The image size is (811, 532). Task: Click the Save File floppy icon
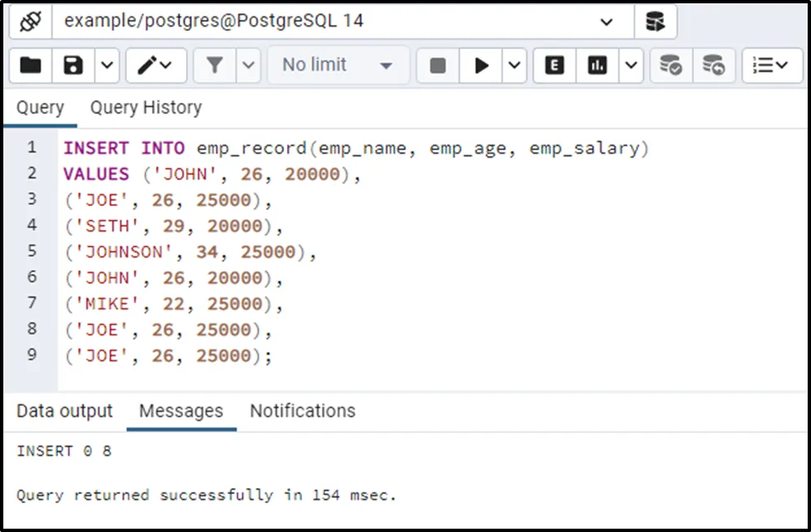tap(74, 66)
